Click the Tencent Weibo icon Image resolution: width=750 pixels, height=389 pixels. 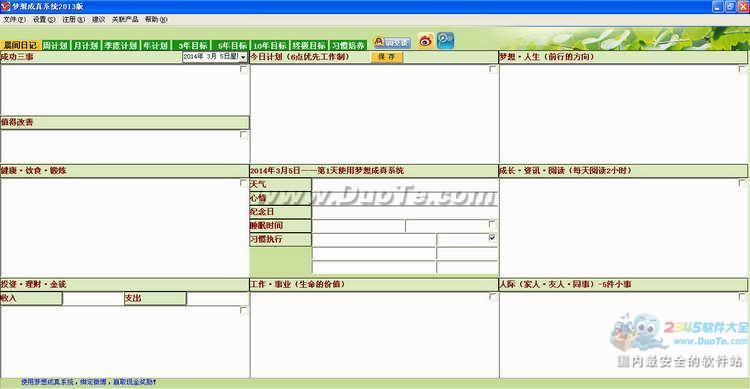(x=445, y=41)
